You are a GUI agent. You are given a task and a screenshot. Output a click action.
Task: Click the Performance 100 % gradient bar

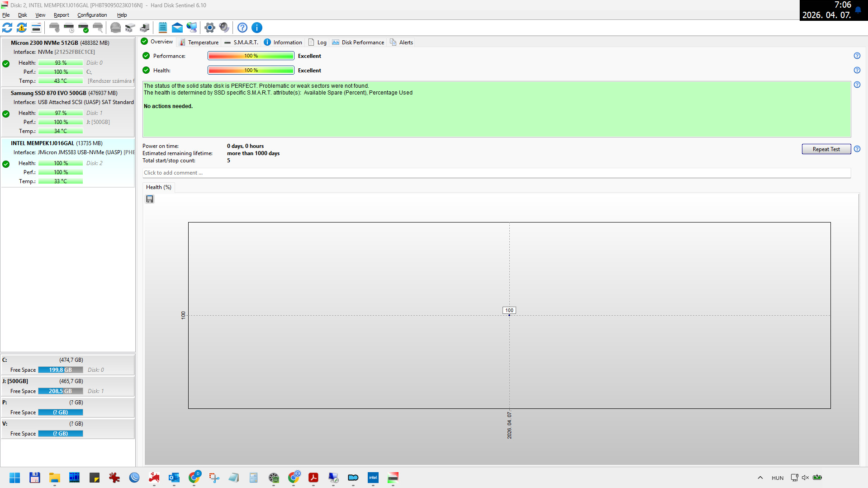click(x=251, y=56)
